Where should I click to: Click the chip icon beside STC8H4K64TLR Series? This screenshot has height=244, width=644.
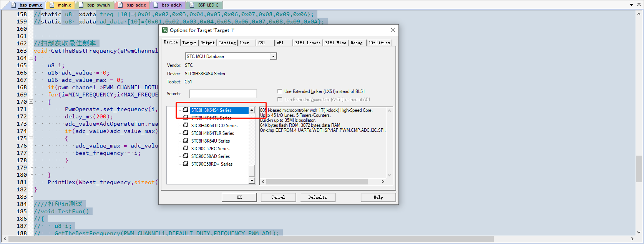point(186,133)
